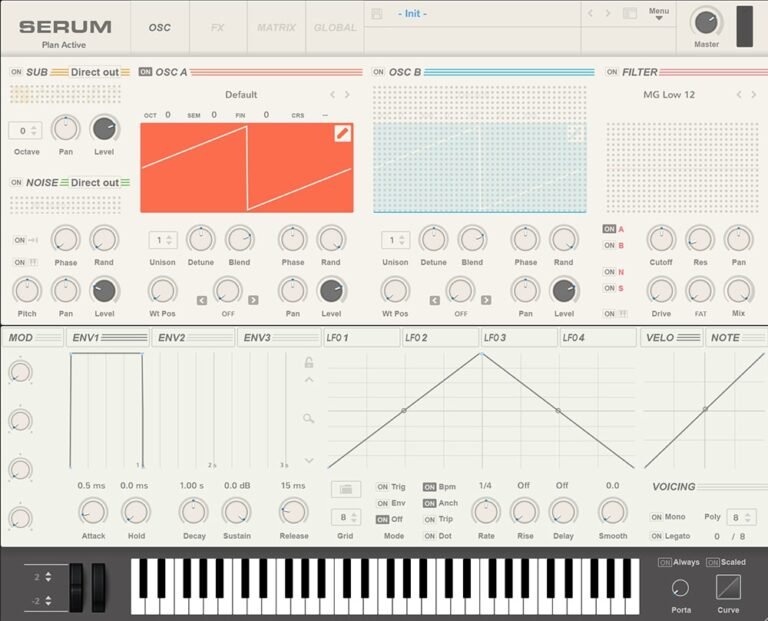Go to previous preset arrow
The image size is (768, 621).
tap(590, 14)
